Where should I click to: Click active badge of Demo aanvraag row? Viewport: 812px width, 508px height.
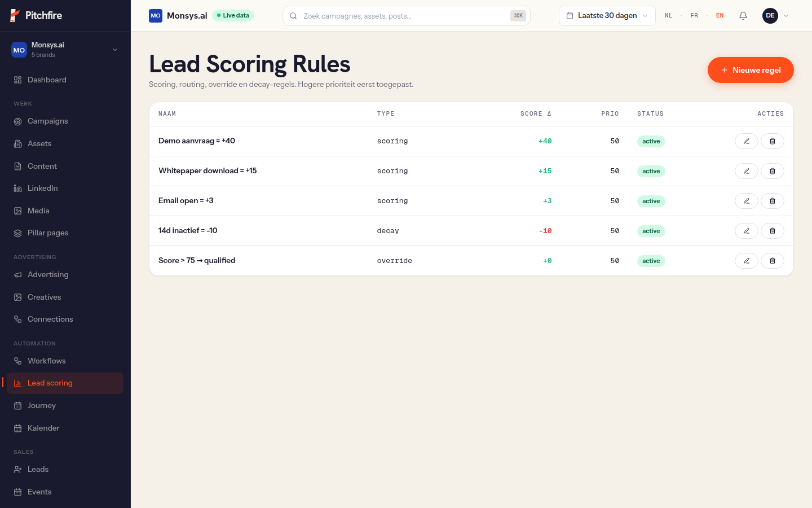(651, 142)
